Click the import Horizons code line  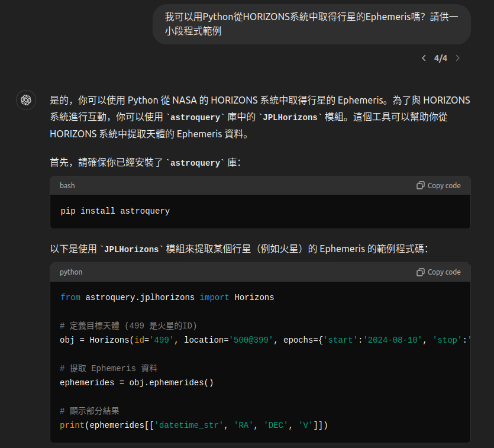tap(167, 298)
